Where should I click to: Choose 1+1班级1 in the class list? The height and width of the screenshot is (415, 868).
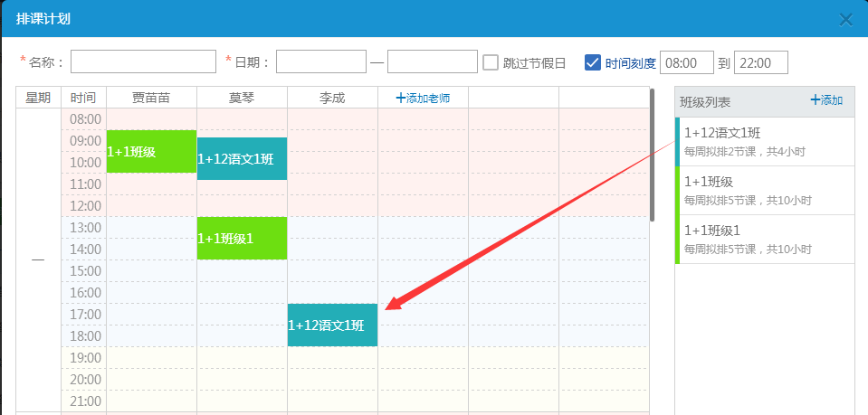[x=765, y=239]
